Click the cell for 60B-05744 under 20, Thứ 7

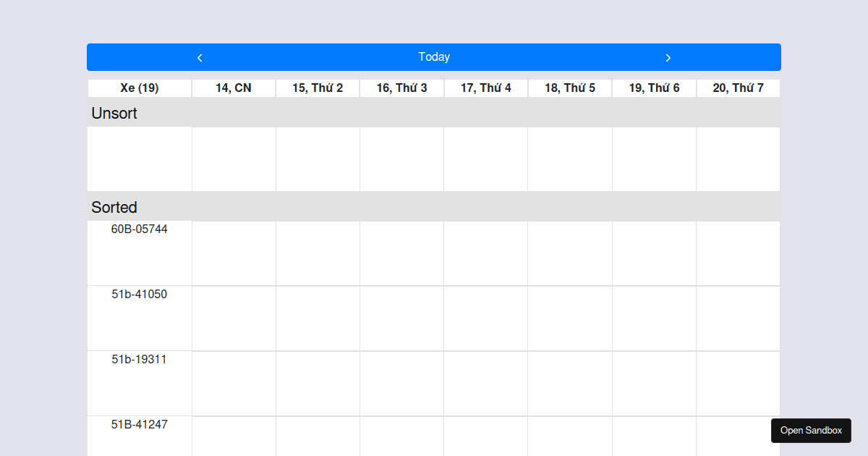click(x=738, y=253)
